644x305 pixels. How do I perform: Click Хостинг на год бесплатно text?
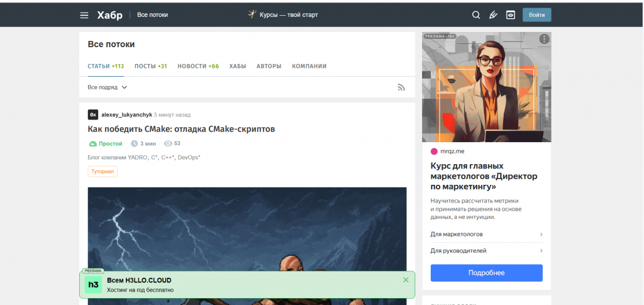click(140, 291)
